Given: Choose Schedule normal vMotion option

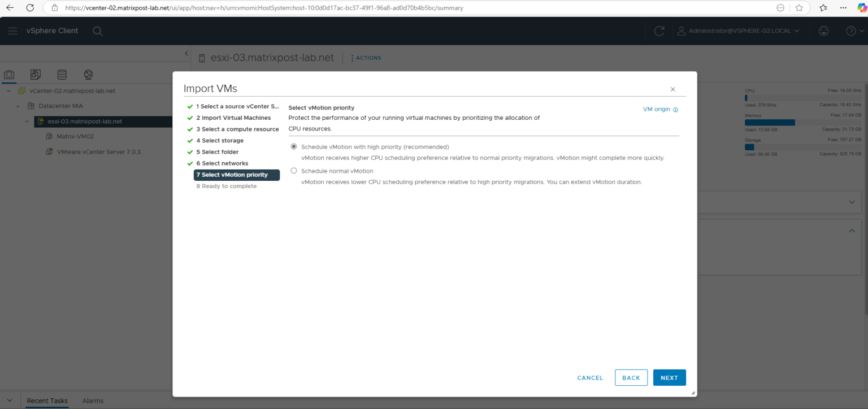Looking at the screenshot, I should coord(294,170).
